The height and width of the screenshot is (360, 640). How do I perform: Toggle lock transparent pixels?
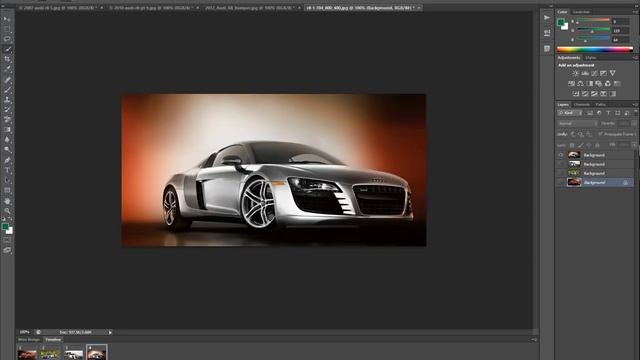pyautogui.click(x=572, y=145)
